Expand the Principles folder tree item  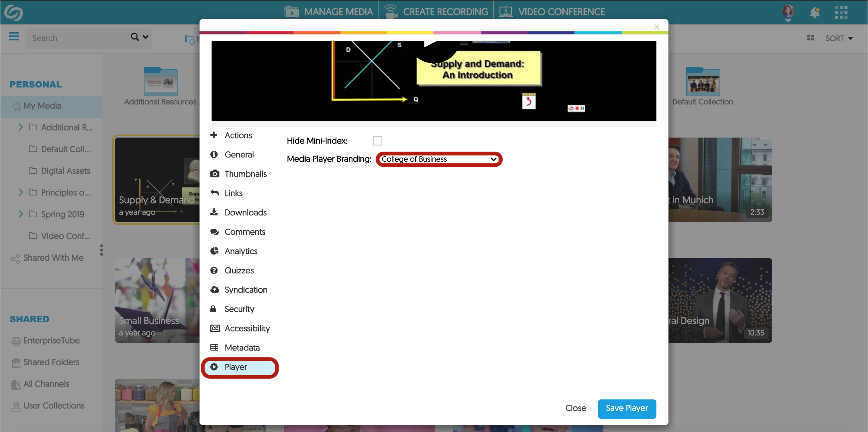[21, 192]
